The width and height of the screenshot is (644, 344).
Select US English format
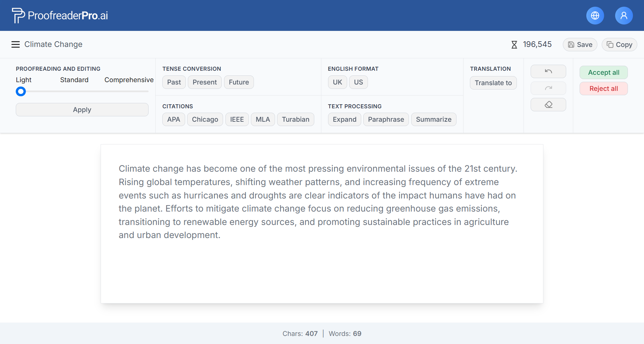(358, 82)
